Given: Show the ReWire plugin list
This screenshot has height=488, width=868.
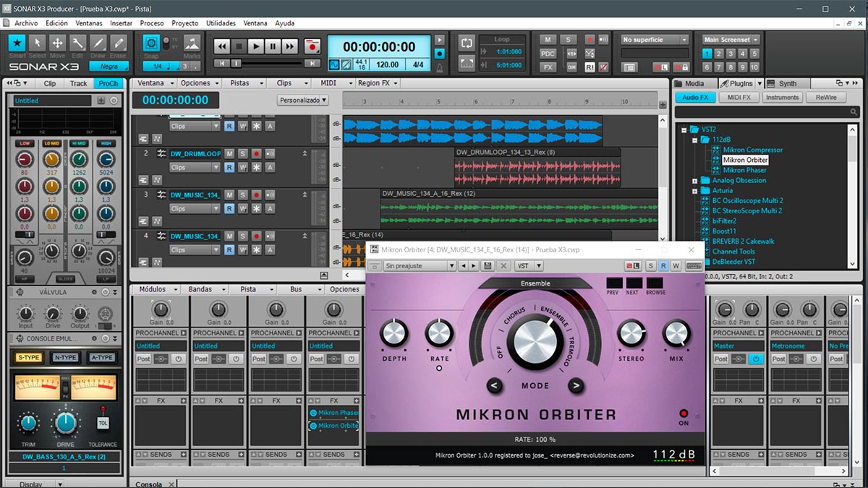Looking at the screenshot, I should point(825,98).
